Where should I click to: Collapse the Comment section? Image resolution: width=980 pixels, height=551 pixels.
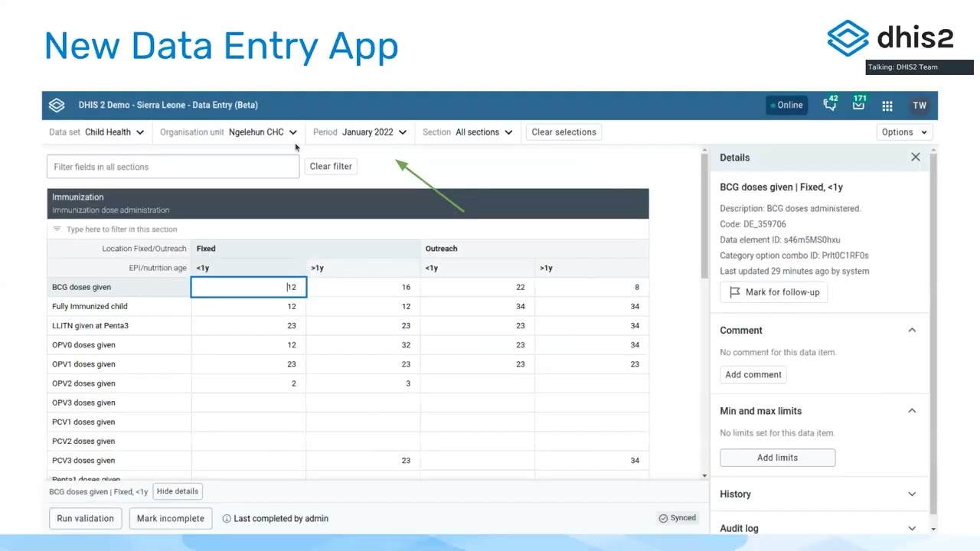912,330
